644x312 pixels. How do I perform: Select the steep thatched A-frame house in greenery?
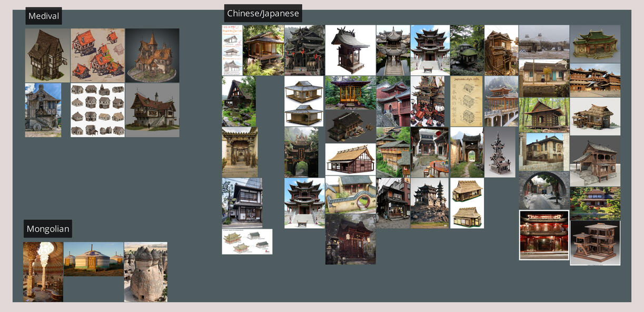point(239,101)
